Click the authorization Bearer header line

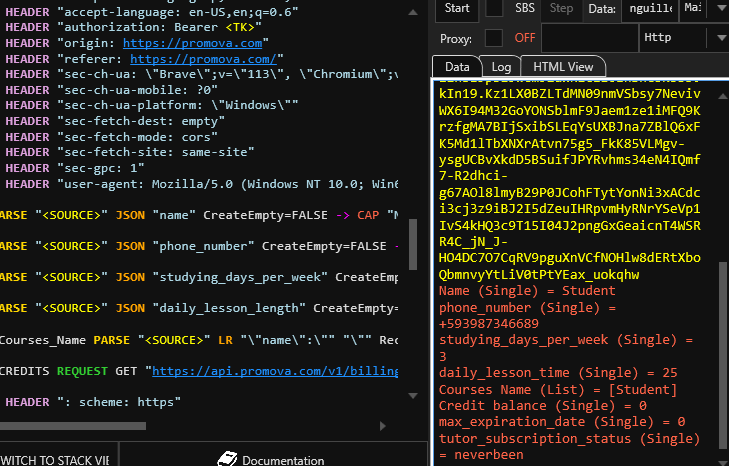(133, 27)
